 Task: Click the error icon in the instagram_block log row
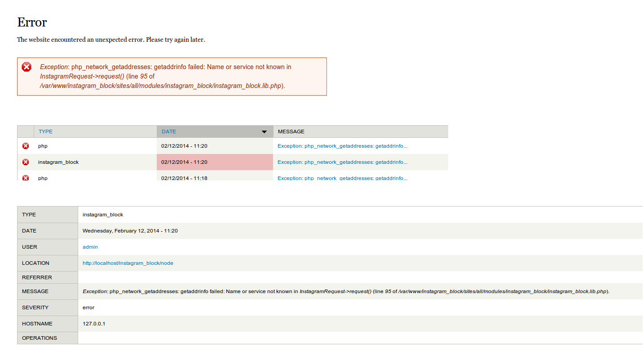coord(26,162)
